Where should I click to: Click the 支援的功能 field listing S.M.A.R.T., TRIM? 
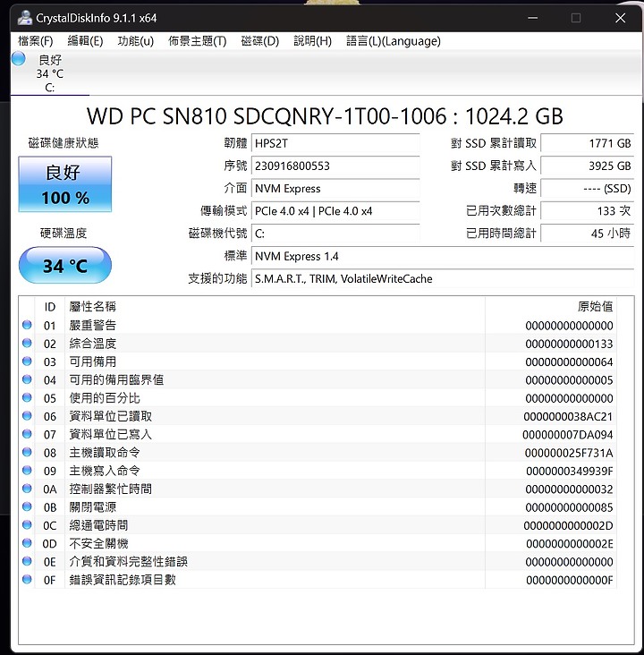pyautogui.click(x=443, y=278)
